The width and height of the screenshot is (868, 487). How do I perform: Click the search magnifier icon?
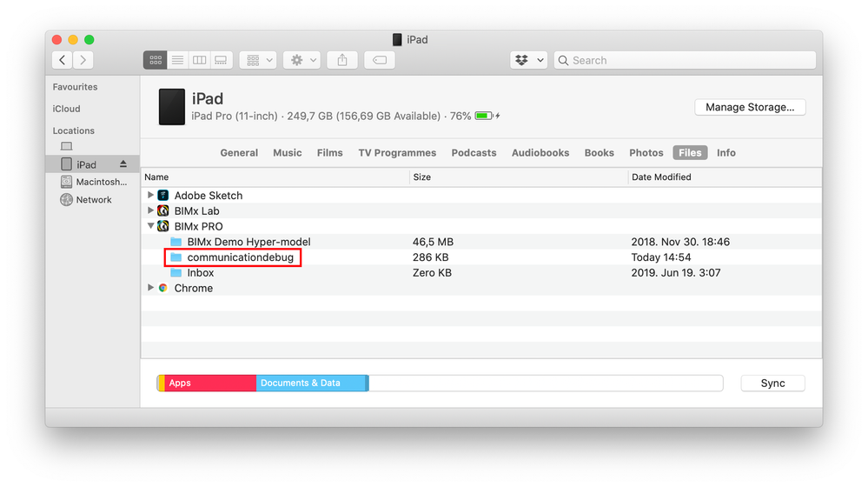pyautogui.click(x=563, y=60)
